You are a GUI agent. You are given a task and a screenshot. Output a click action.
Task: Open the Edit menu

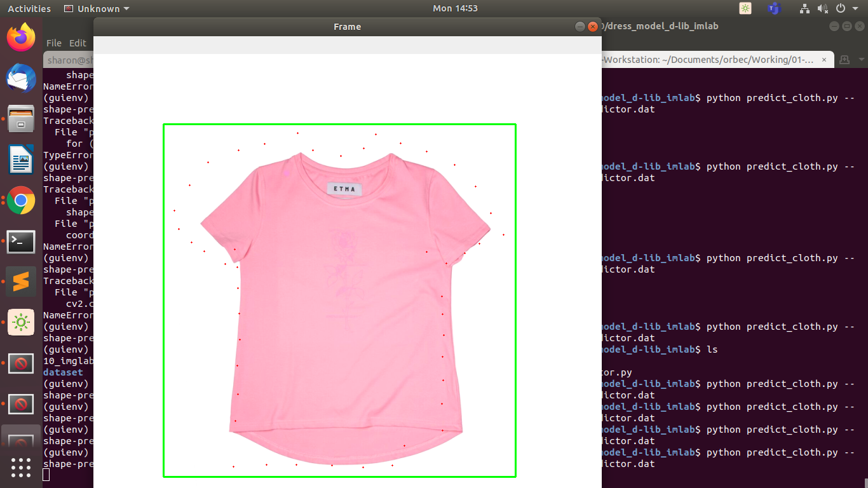click(78, 43)
